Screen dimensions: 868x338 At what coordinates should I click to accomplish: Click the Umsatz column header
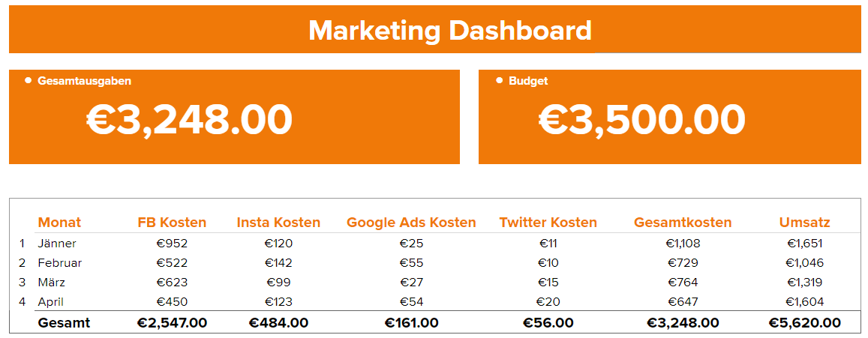pyautogui.click(x=805, y=223)
